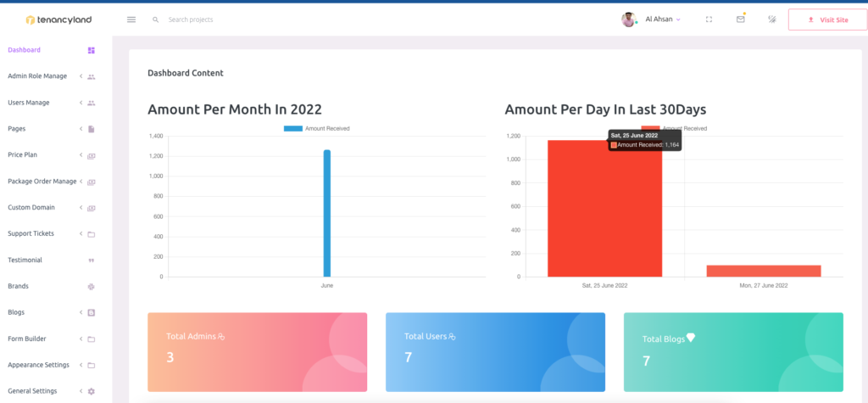Click the Custom Domain icon
The width and height of the screenshot is (868, 403).
pos(92,209)
